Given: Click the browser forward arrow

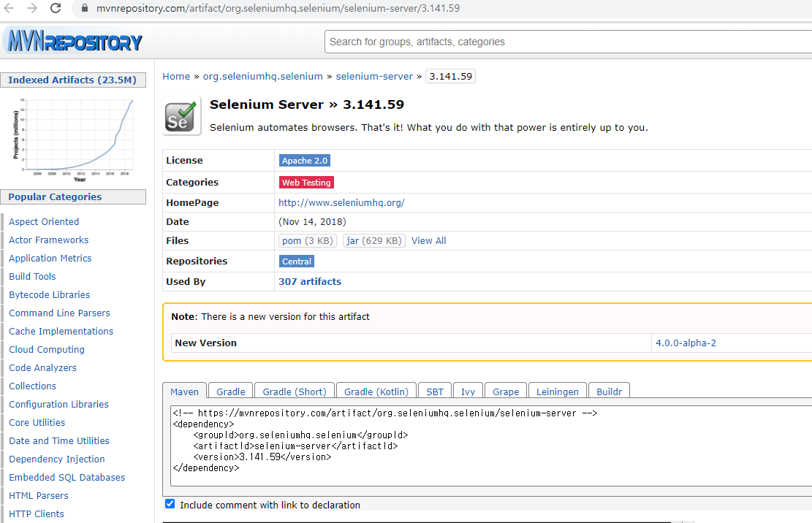Looking at the screenshot, I should (x=32, y=8).
